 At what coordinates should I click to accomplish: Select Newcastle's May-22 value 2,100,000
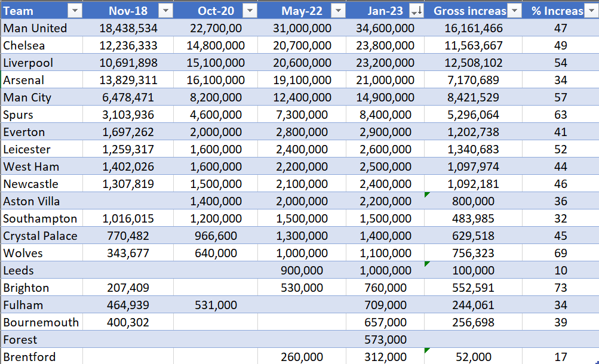(x=302, y=184)
